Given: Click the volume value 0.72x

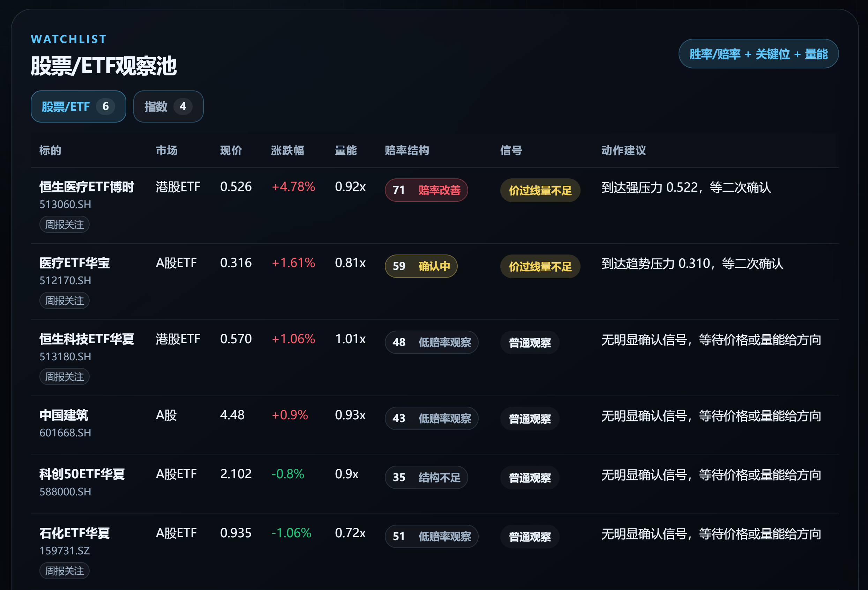Looking at the screenshot, I should 350,533.
